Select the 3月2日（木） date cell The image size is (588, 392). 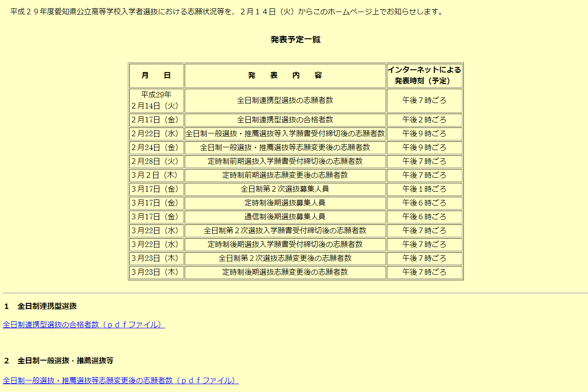click(156, 175)
